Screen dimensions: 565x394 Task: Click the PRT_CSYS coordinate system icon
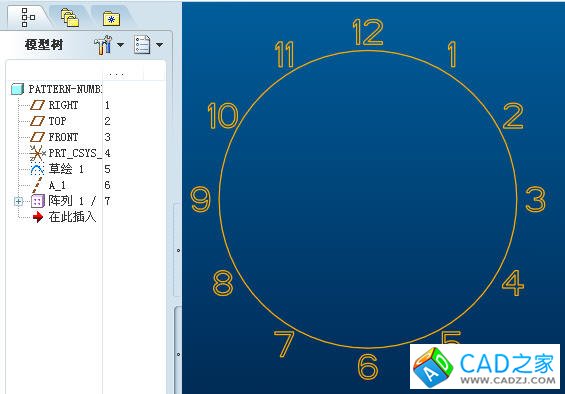37,153
